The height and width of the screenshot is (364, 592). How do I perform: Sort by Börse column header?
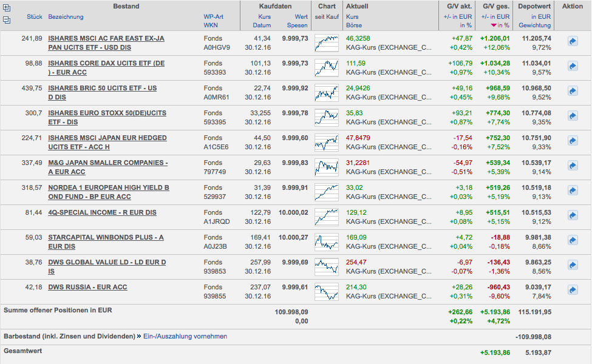click(x=353, y=25)
